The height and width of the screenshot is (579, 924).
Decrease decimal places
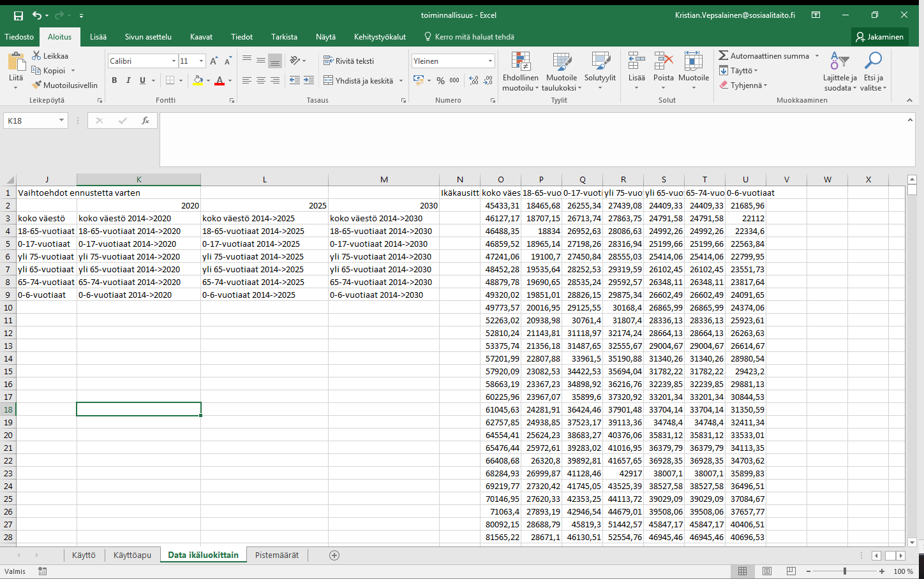488,80
